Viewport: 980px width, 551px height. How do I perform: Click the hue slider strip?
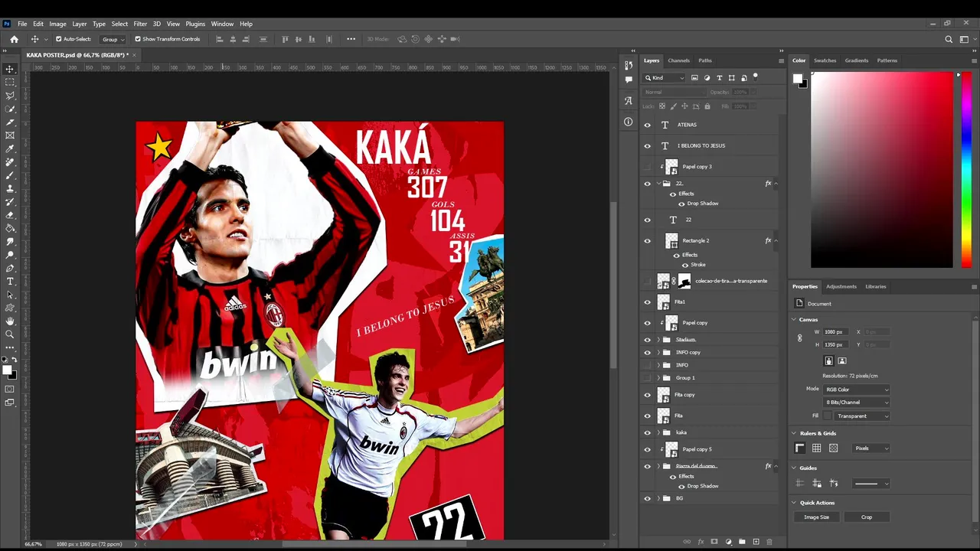[966, 170]
